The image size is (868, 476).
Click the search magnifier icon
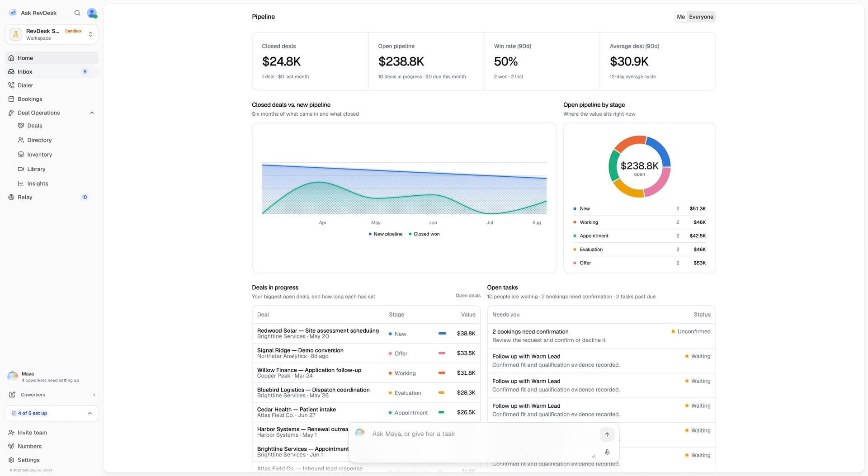77,13
